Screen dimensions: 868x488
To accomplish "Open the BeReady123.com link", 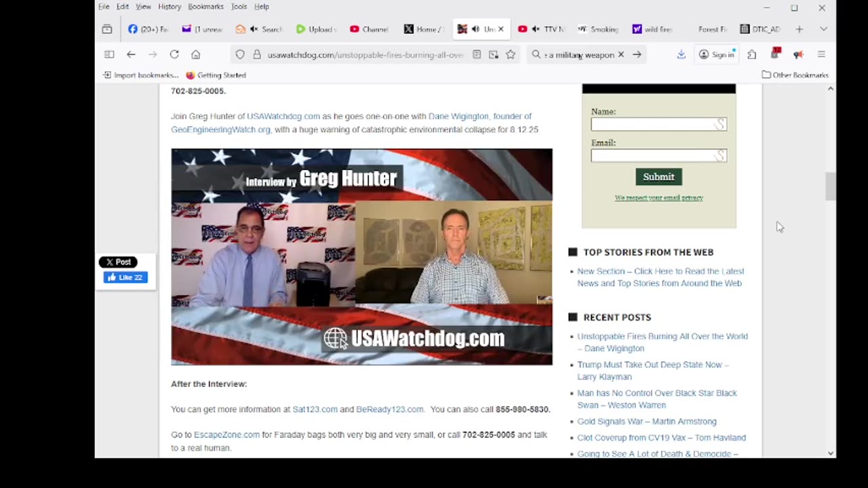I will 390,409.
